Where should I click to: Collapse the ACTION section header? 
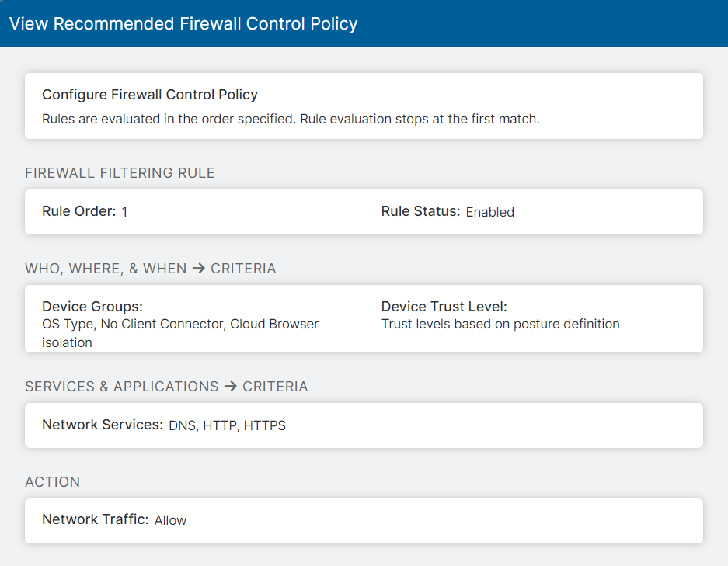[52, 481]
